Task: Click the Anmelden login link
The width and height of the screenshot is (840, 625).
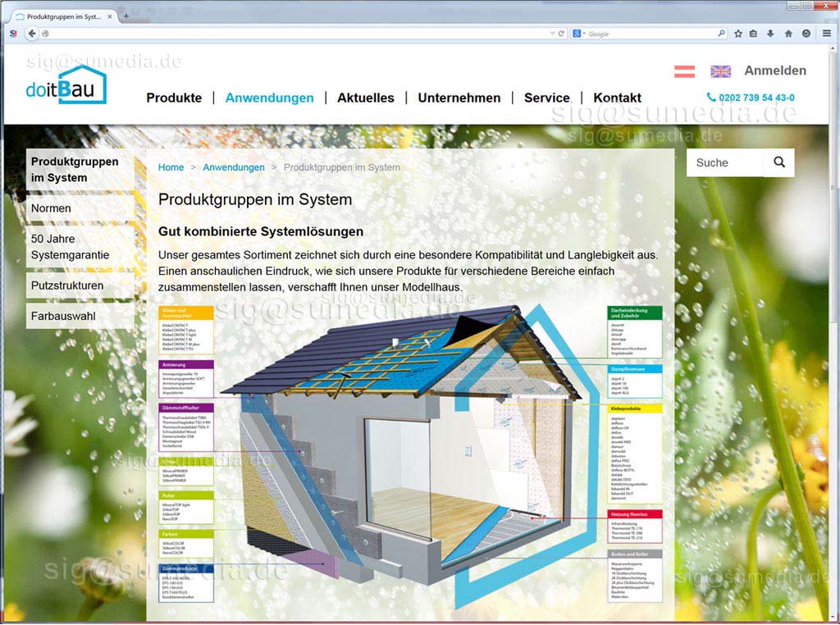Action: point(774,71)
